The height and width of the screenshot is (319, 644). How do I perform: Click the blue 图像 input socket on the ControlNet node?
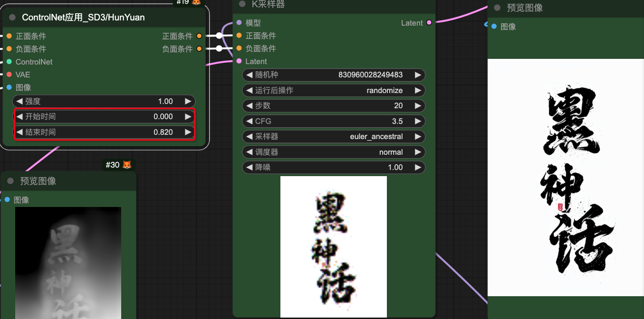click(9, 87)
